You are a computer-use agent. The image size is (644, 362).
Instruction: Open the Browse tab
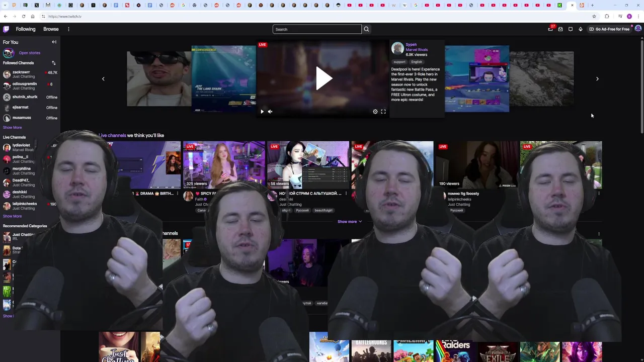51,29
